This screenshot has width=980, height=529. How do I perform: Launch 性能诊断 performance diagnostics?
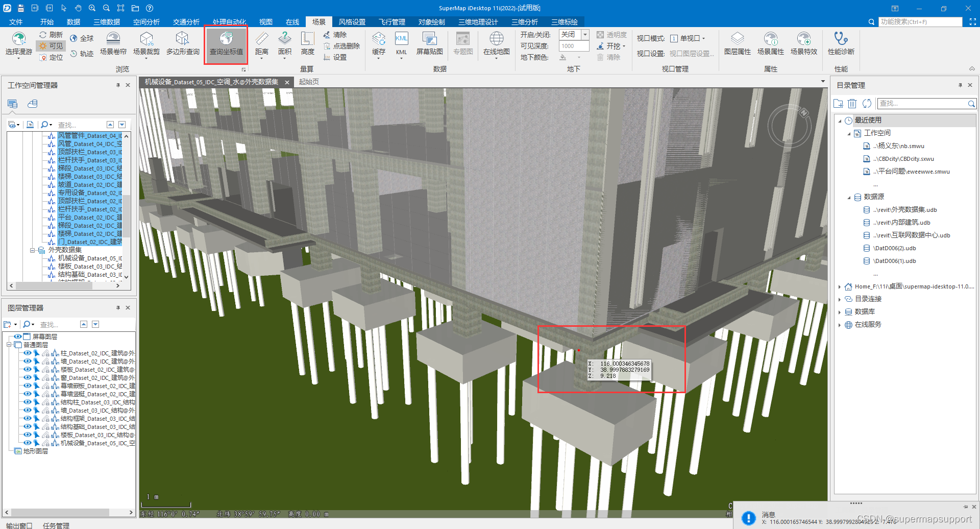tap(841, 43)
